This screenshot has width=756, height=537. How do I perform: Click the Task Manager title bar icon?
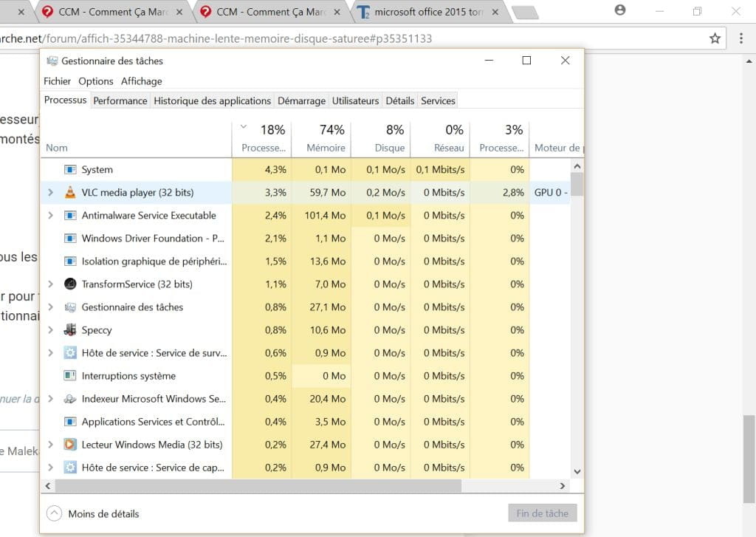(x=52, y=61)
